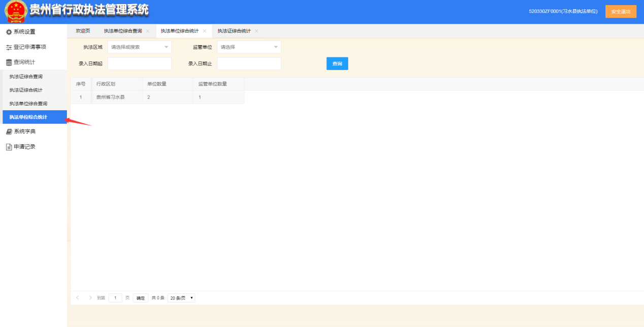The height and width of the screenshot is (327, 644).
Task: Click the 确定 pagination button
Action: tap(141, 298)
